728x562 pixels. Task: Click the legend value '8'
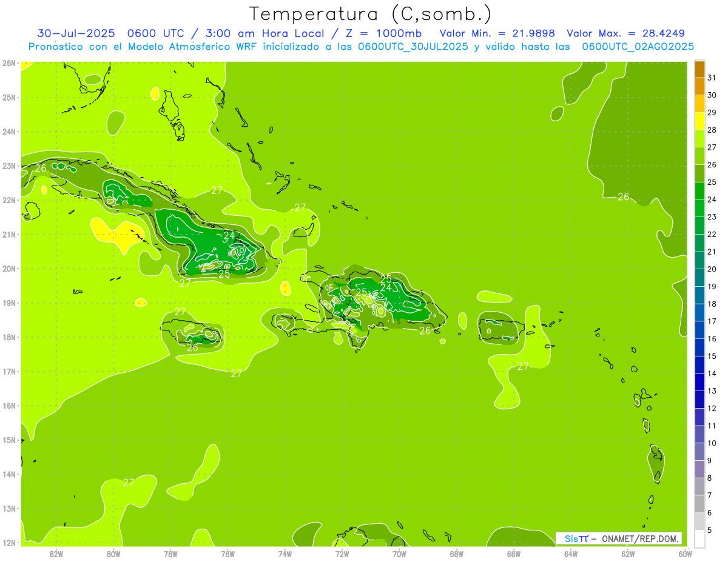tap(710, 478)
